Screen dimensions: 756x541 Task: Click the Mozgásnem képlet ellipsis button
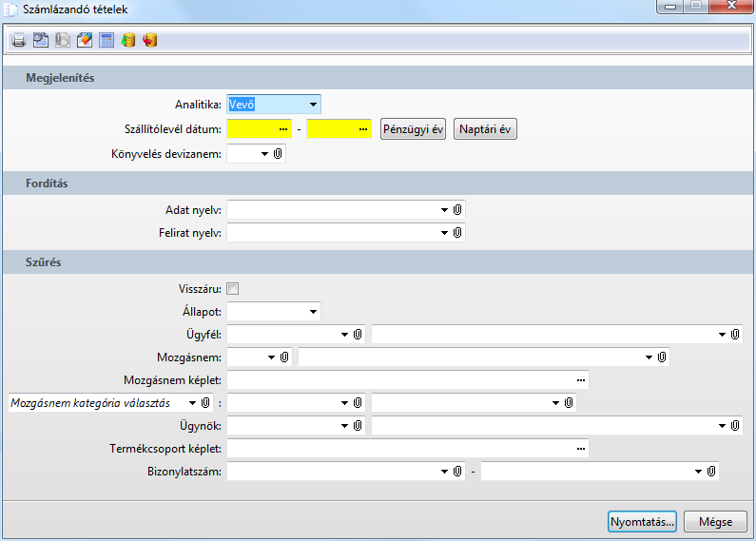click(x=581, y=380)
